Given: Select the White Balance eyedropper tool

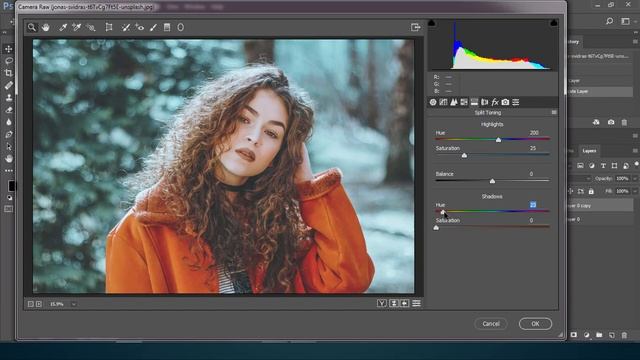Looking at the screenshot, I should [x=63, y=27].
